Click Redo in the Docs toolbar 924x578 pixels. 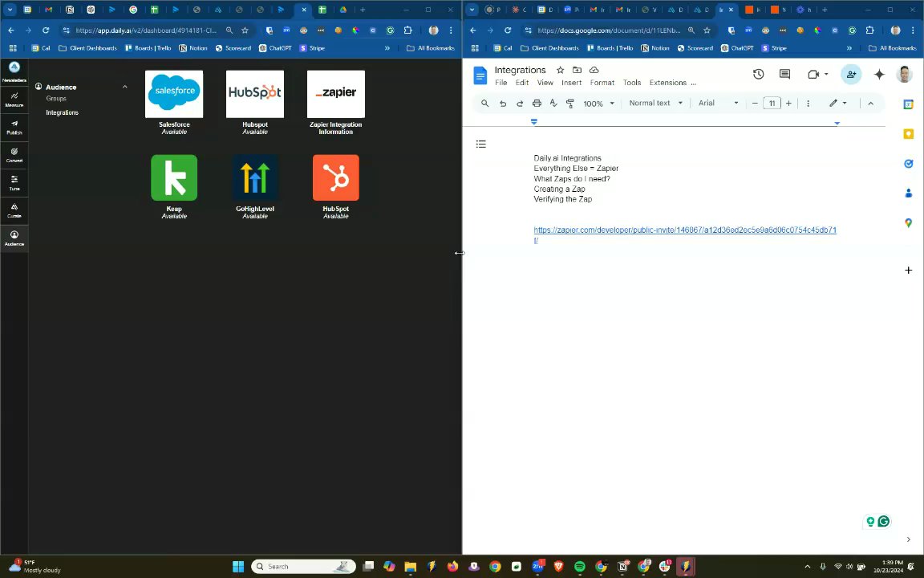(x=520, y=104)
